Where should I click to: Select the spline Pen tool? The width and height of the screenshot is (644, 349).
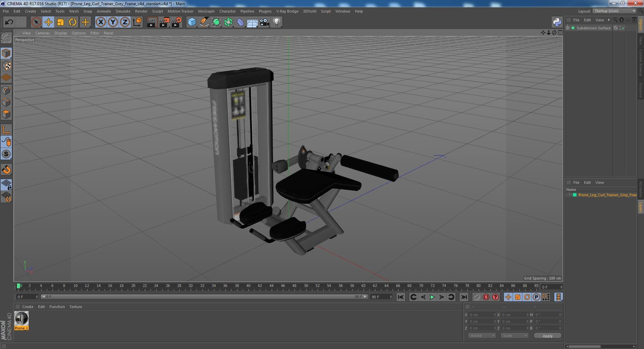coord(204,22)
